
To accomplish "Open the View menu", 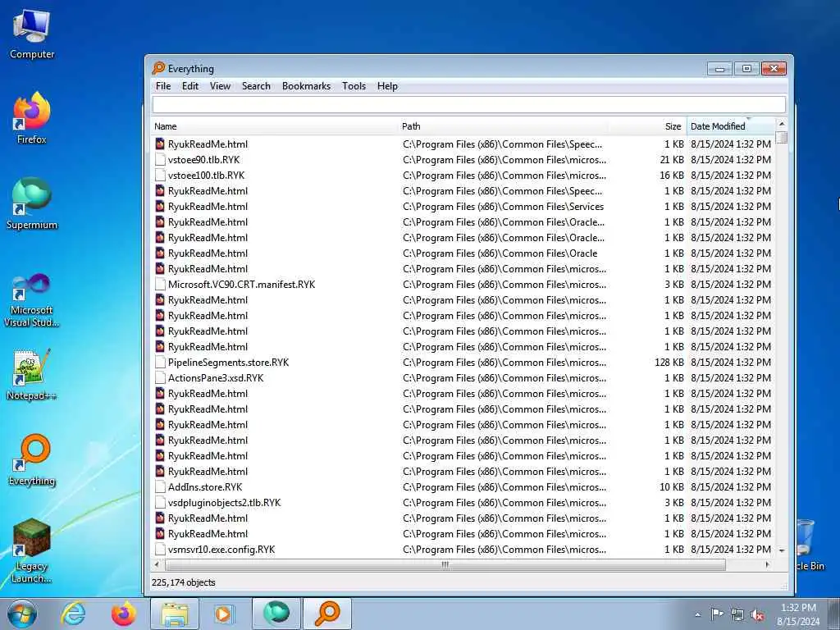I will click(220, 86).
